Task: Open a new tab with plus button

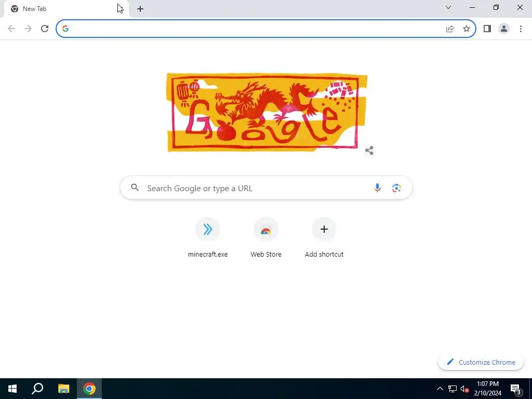Action: click(140, 9)
